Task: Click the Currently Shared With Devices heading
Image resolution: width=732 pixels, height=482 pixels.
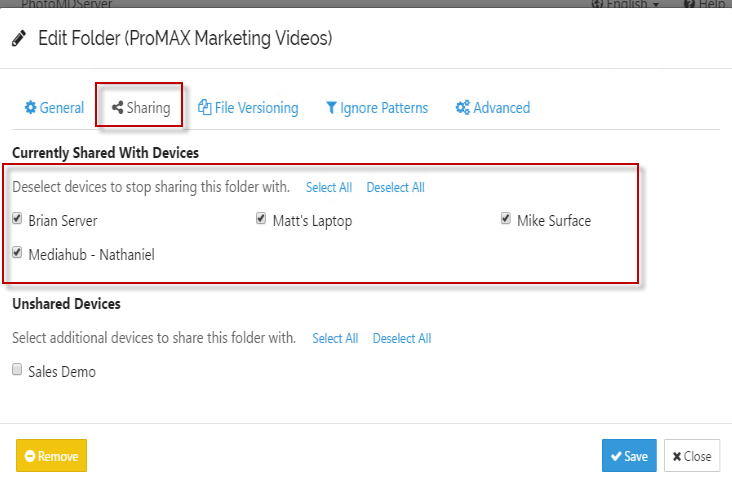Action: pyautogui.click(x=106, y=153)
